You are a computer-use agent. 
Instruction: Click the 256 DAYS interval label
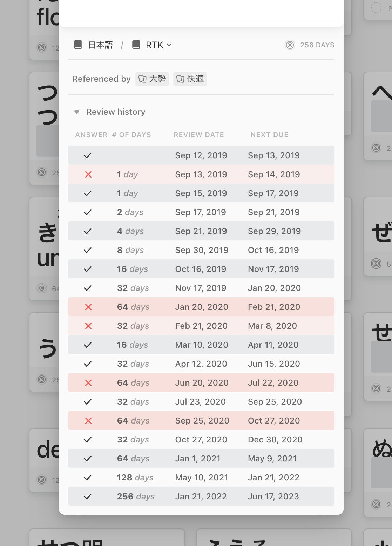click(x=317, y=45)
